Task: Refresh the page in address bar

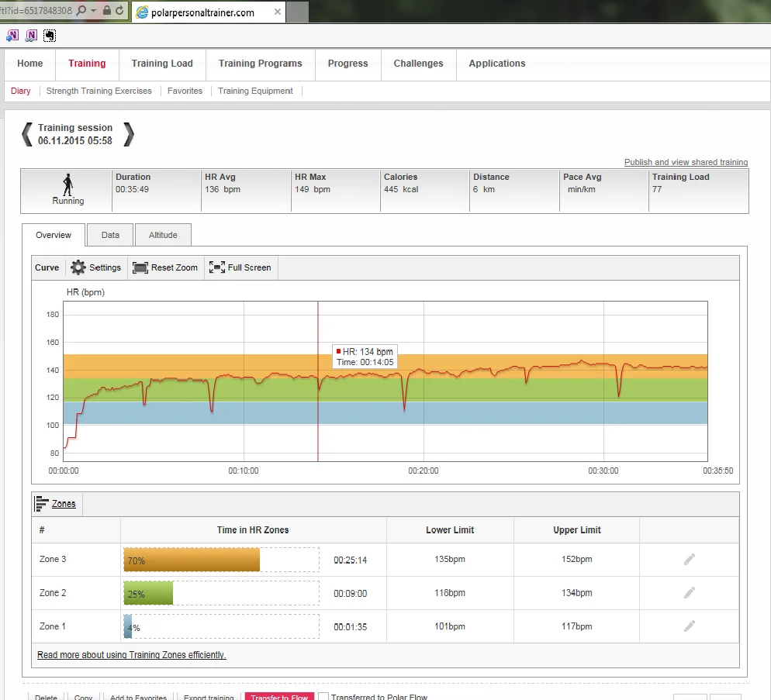Action: [x=120, y=11]
